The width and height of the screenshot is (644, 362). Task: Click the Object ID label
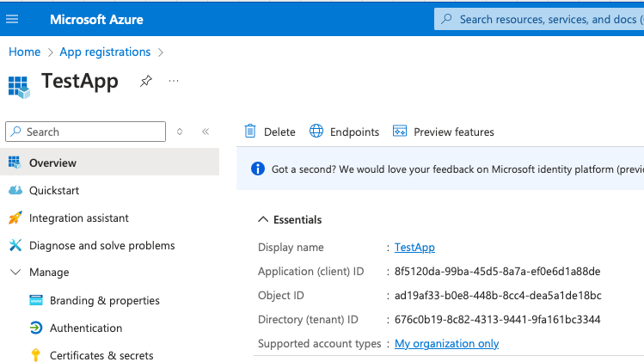(x=281, y=296)
